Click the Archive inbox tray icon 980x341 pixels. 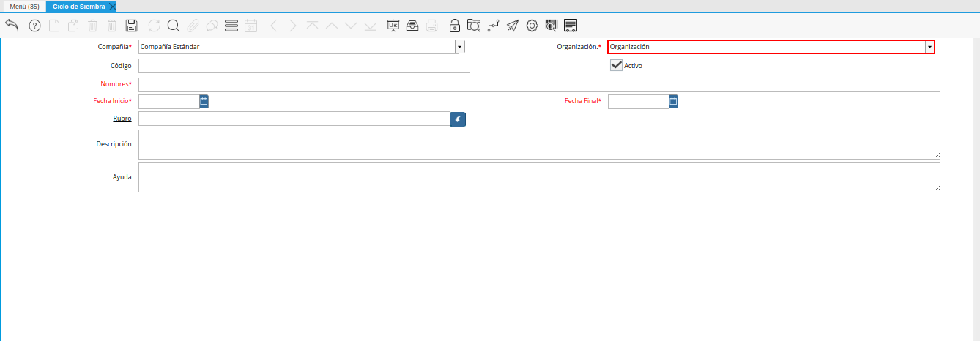point(413,26)
